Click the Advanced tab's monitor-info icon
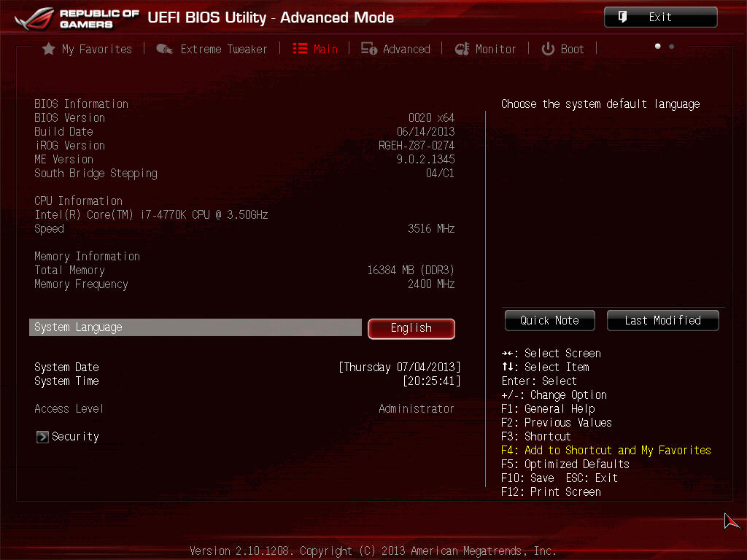The width and height of the screenshot is (747, 560). pyautogui.click(x=368, y=49)
